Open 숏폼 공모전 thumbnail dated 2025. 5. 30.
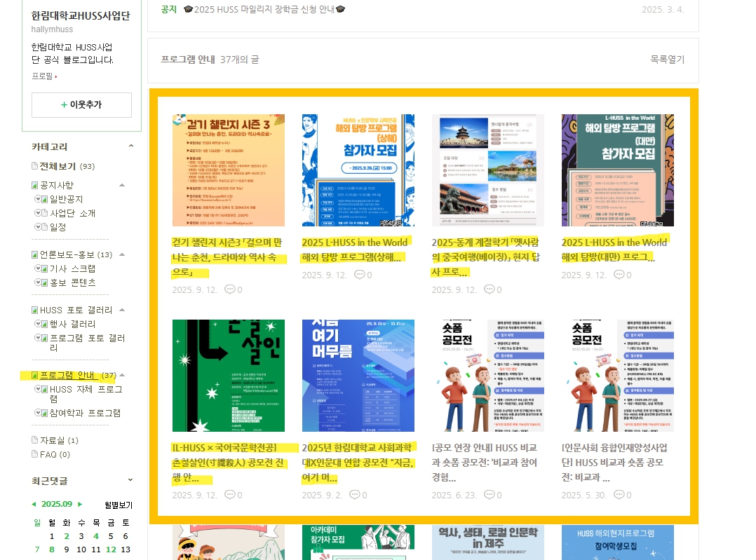Viewport: 756px width, 560px height. (618, 376)
